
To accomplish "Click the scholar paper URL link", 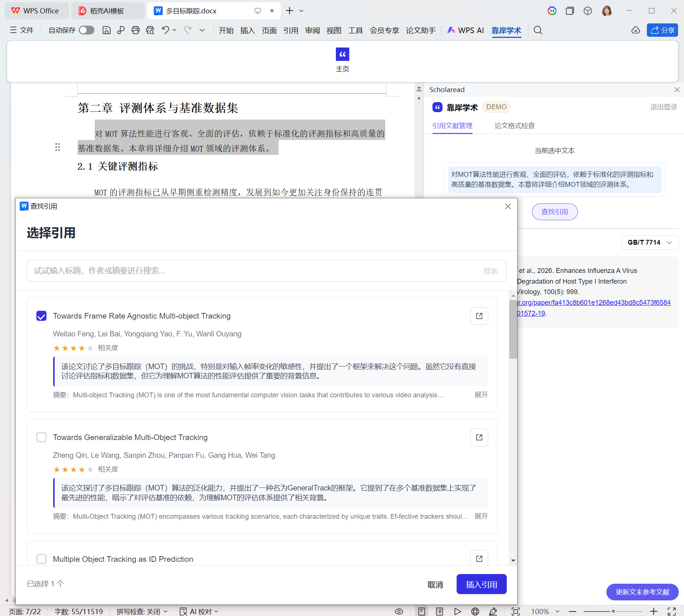I will [594, 308].
